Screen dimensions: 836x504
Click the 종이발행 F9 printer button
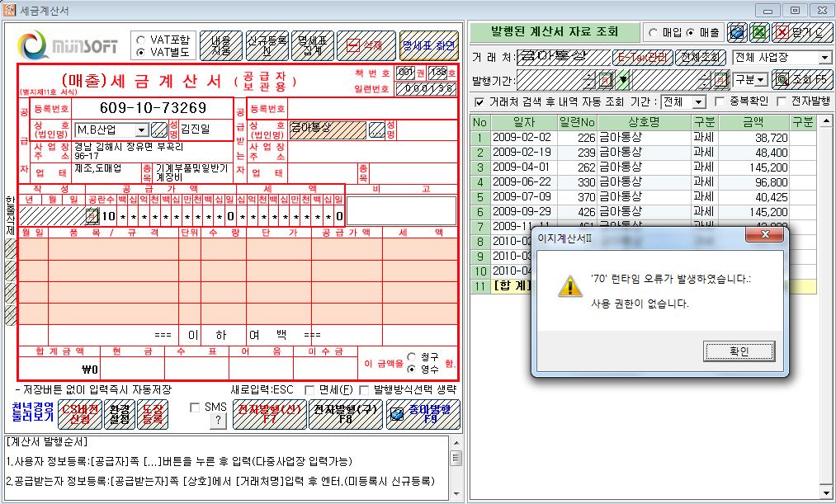423,414
